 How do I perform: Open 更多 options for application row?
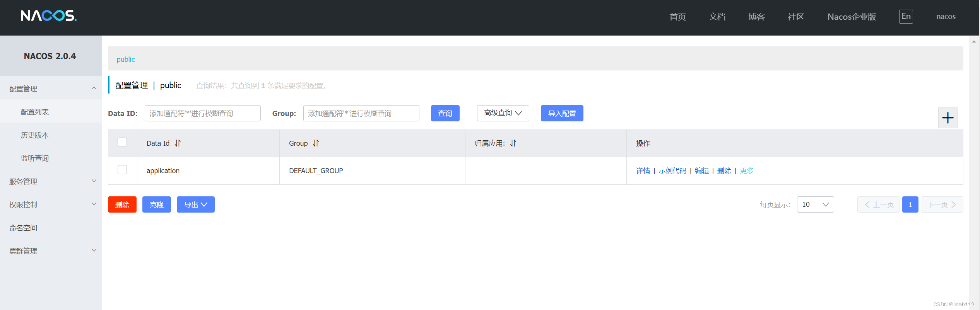click(x=746, y=171)
